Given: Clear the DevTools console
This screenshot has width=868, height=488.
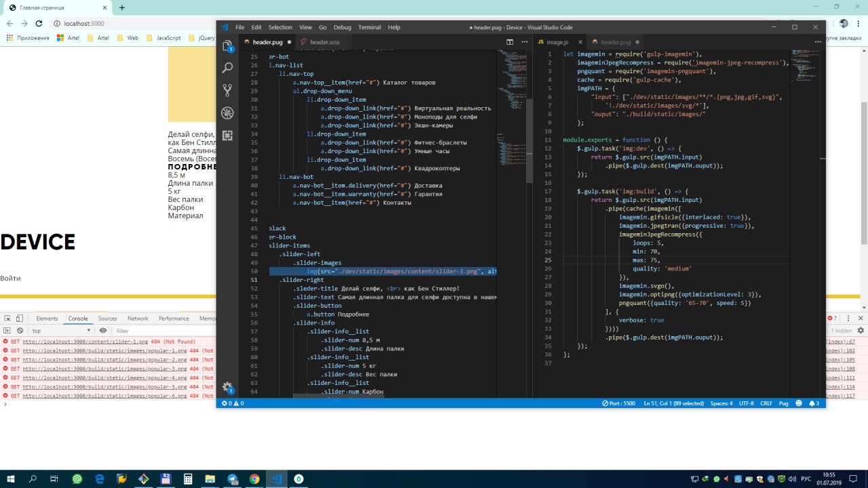Looking at the screenshot, I should tap(20, 331).
